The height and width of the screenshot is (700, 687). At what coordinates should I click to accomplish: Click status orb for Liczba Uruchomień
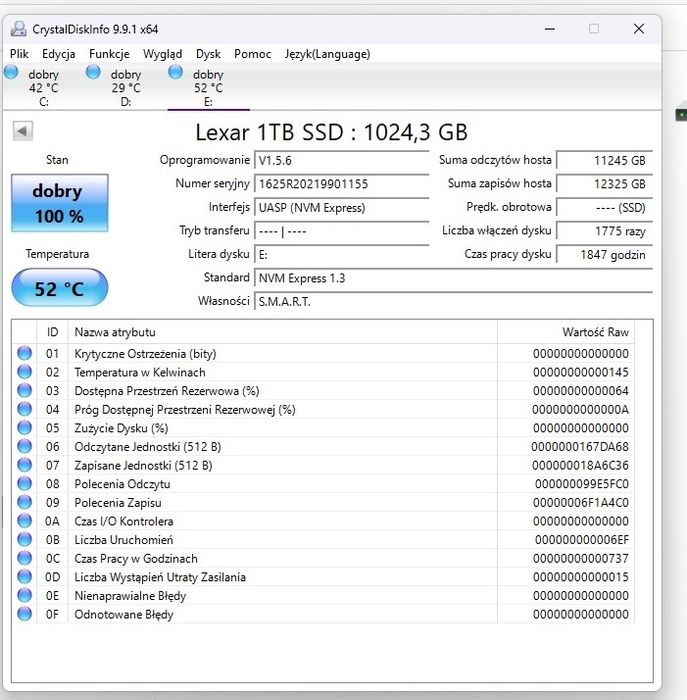25,540
